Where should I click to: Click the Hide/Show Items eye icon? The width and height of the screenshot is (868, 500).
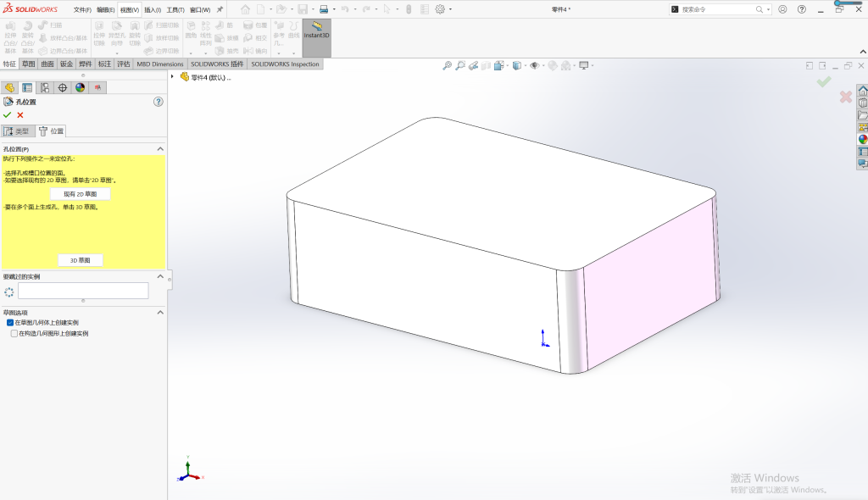[x=535, y=65]
